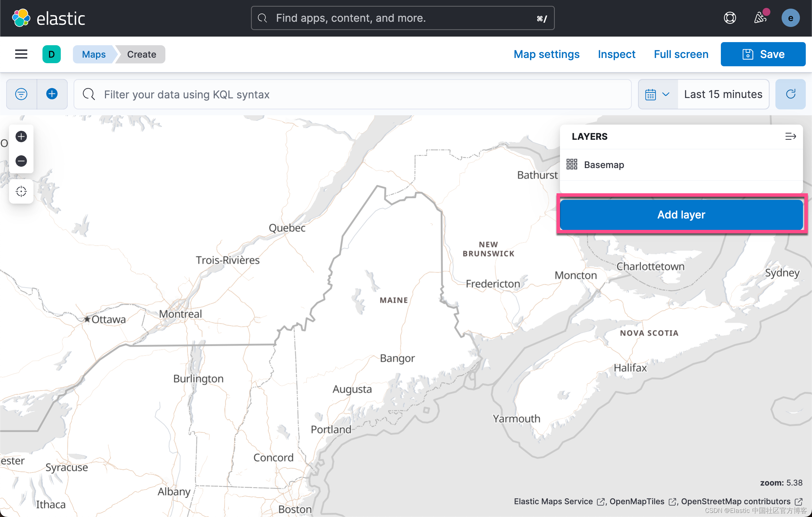Go to the Maps breadcrumb
Screen dimensions: 812x517
94,54
